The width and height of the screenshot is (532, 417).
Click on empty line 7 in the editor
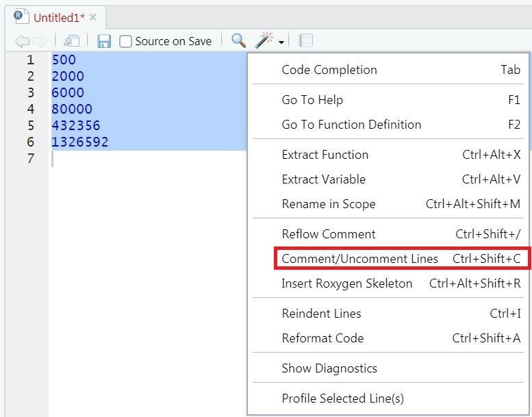pos(137,159)
